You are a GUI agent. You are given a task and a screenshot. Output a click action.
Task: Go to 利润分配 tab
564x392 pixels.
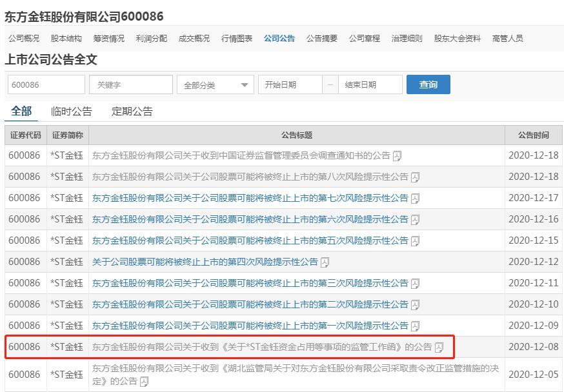(x=152, y=39)
